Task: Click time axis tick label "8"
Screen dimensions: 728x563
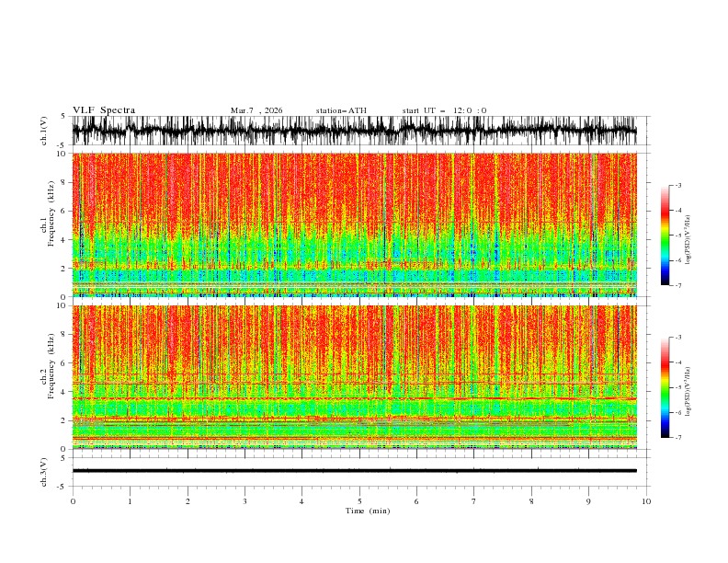Action: pos(531,501)
